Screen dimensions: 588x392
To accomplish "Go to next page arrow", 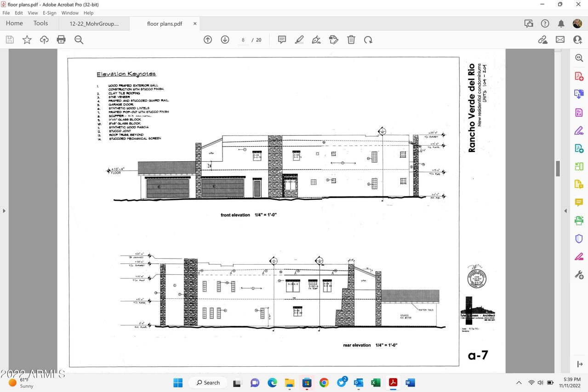I will point(225,40).
